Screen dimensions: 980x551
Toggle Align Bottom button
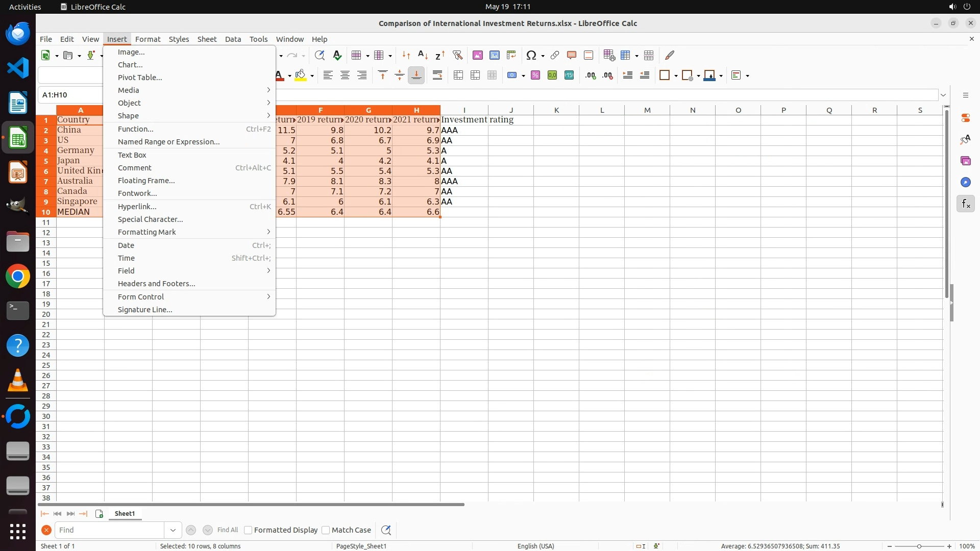(x=416, y=76)
